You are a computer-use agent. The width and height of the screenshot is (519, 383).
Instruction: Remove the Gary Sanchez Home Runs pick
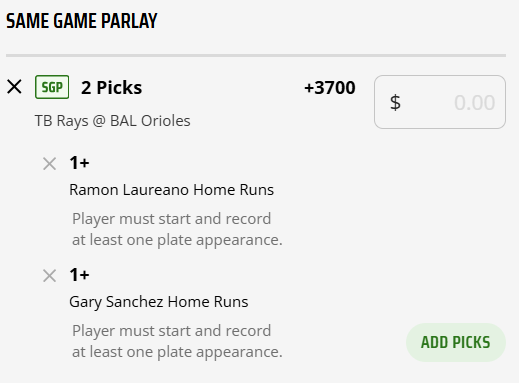pyautogui.click(x=49, y=276)
